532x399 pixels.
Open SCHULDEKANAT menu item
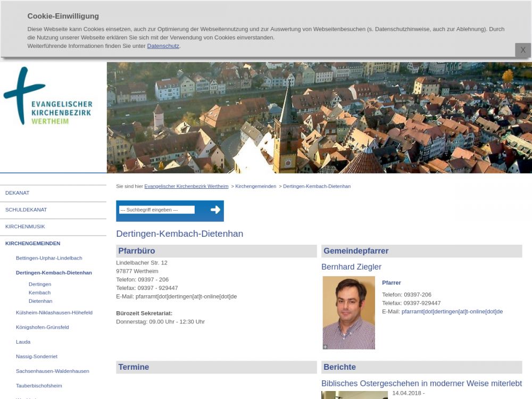pyautogui.click(x=26, y=210)
